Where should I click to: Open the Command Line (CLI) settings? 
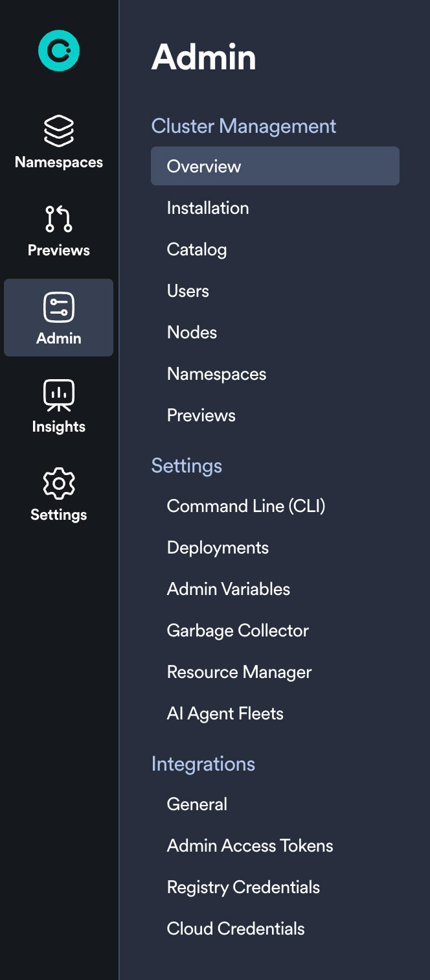(246, 506)
